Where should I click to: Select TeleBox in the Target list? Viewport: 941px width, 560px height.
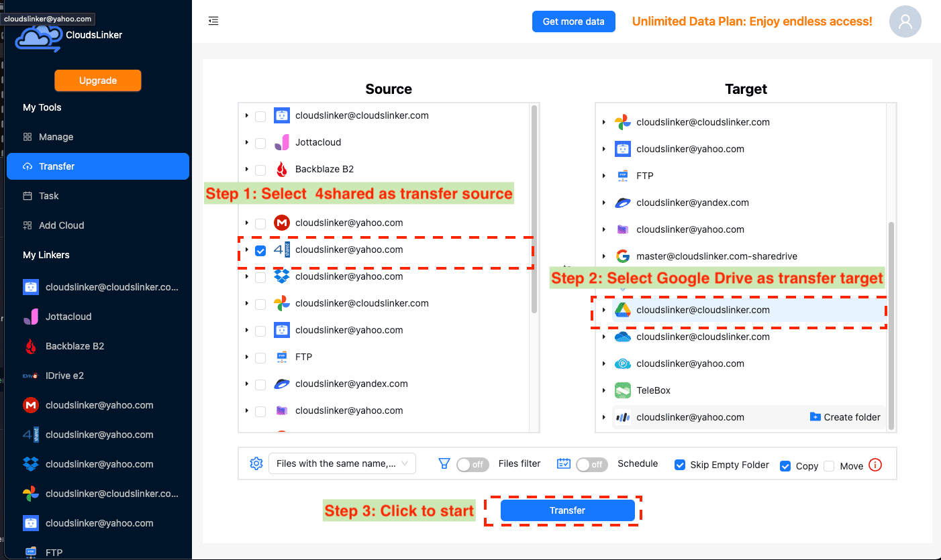[653, 390]
